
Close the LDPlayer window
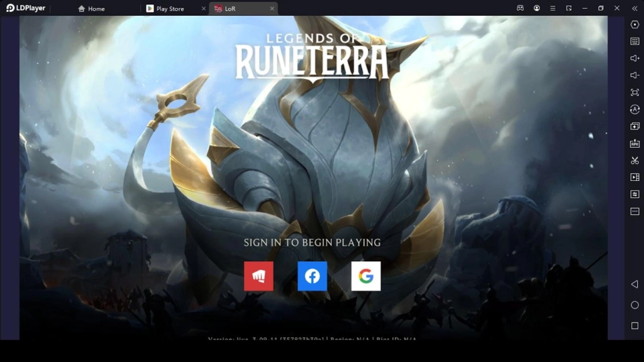617,8
